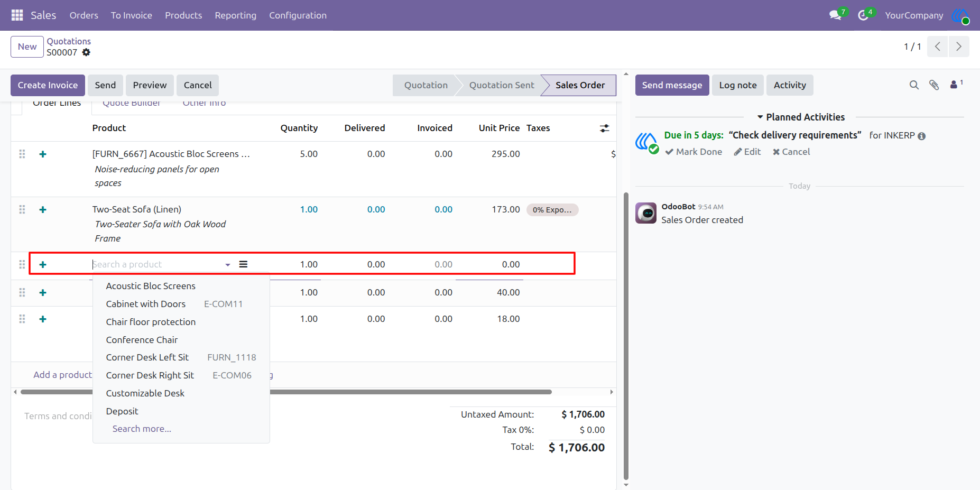Viewport: 980px width, 490px height.
Task: Select Deposit from product list
Action: point(122,411)
